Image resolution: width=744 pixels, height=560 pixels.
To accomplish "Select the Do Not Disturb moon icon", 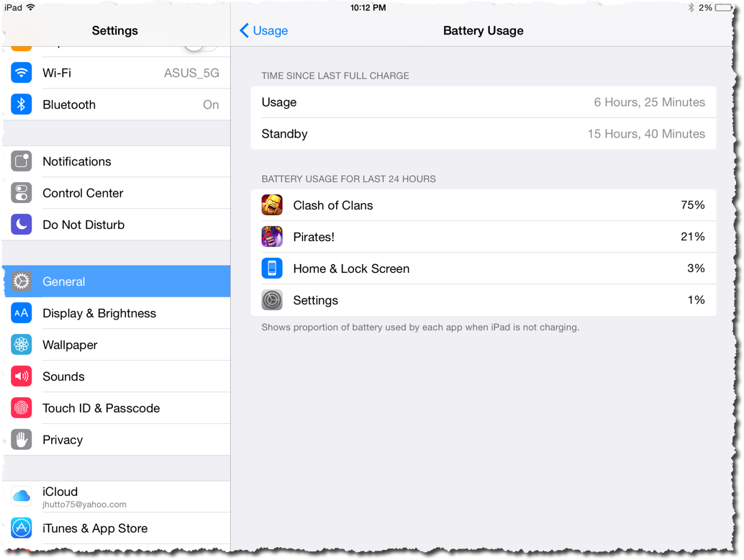I will (x=22, y=225).
